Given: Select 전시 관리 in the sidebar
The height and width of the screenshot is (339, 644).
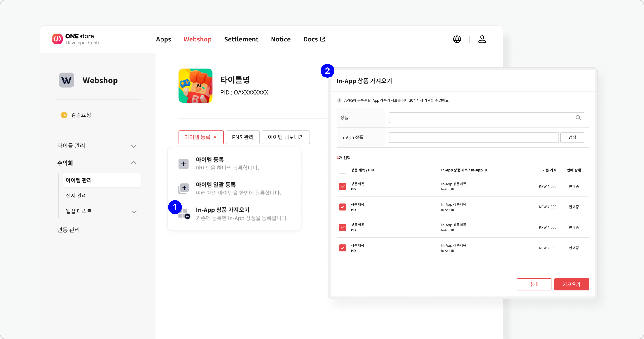Looking at the screenshot, I should (x=76, y=196).
